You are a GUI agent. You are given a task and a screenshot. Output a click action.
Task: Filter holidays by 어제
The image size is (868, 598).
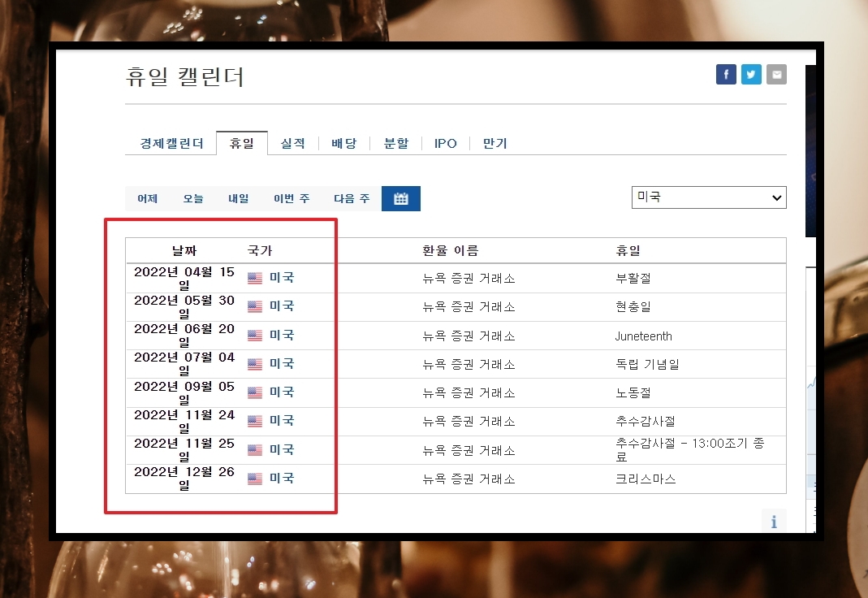pos(148,199)
